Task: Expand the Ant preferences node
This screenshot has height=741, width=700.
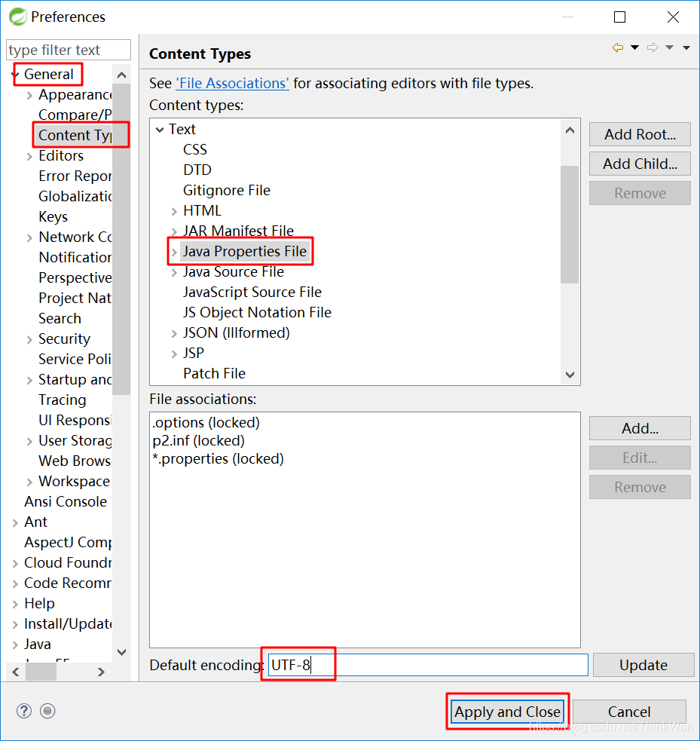Action: pyautogui.click(x=15, y=522)
